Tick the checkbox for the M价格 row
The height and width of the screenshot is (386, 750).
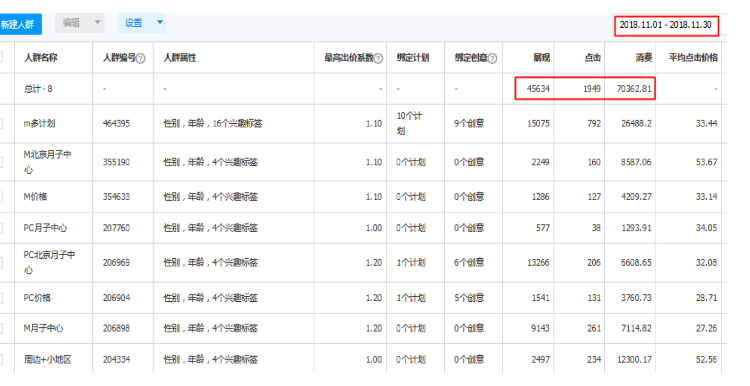coord(1,197)
